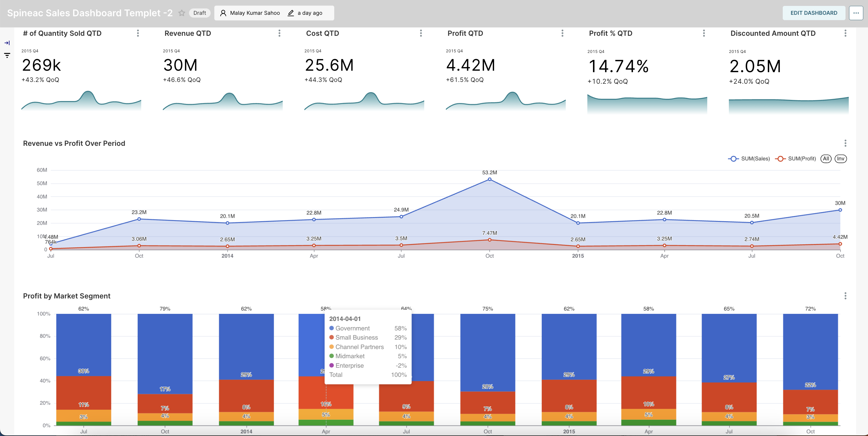Open options menu for Cost QTD card

click(x=421, y=33)
